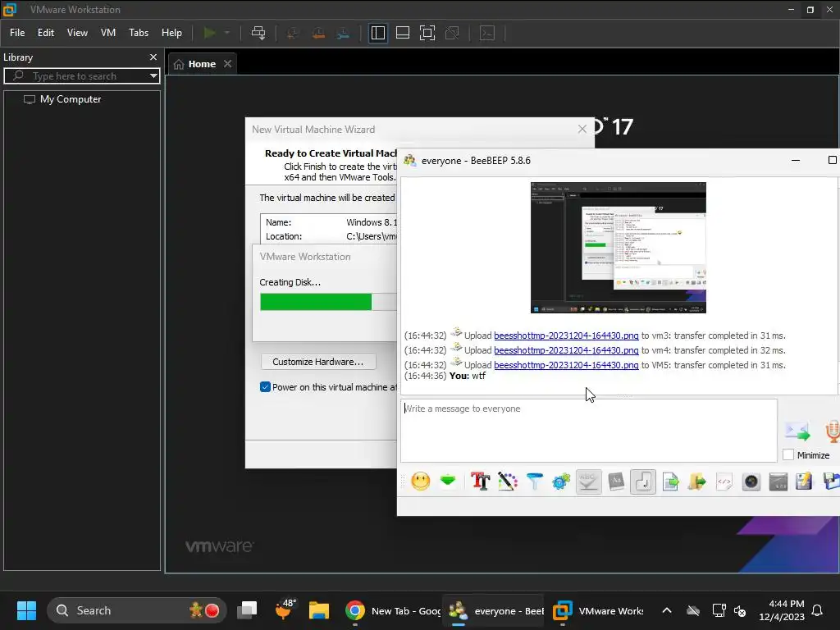Click the BeeBEEP send screenshot camera icon
The height and width of the screenshot is (630, 840).
click(x=751, y=482)
